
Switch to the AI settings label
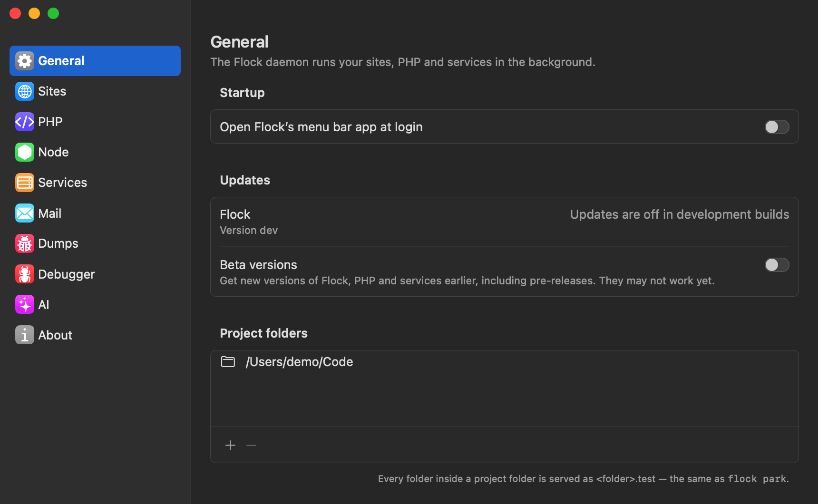pos(44,305)
